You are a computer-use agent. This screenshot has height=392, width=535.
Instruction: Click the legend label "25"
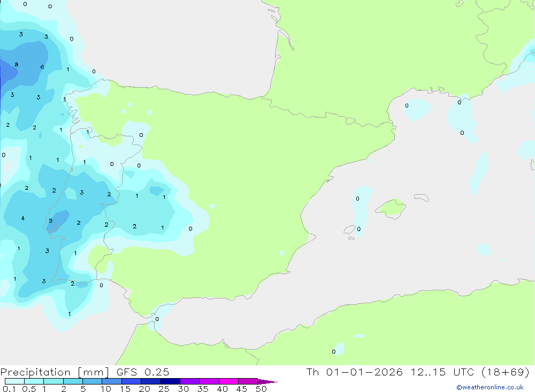[x=164, y=389]
